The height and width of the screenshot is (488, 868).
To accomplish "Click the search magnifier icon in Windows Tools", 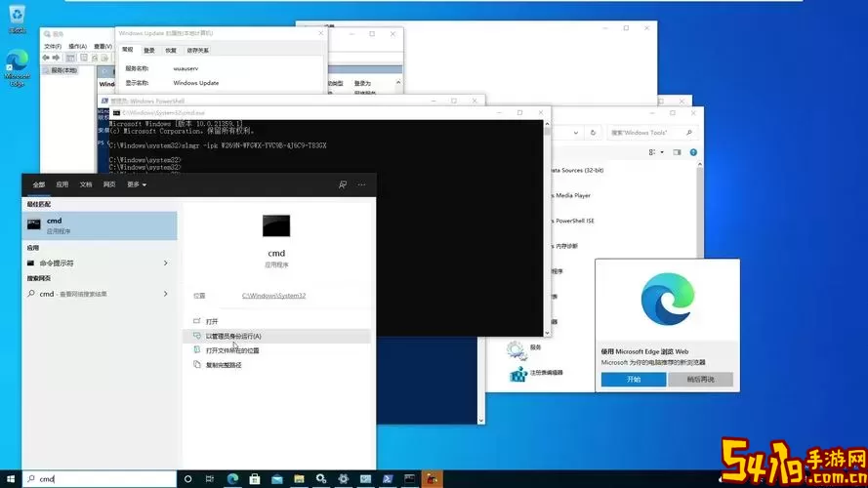I will (x=688, y=133).
